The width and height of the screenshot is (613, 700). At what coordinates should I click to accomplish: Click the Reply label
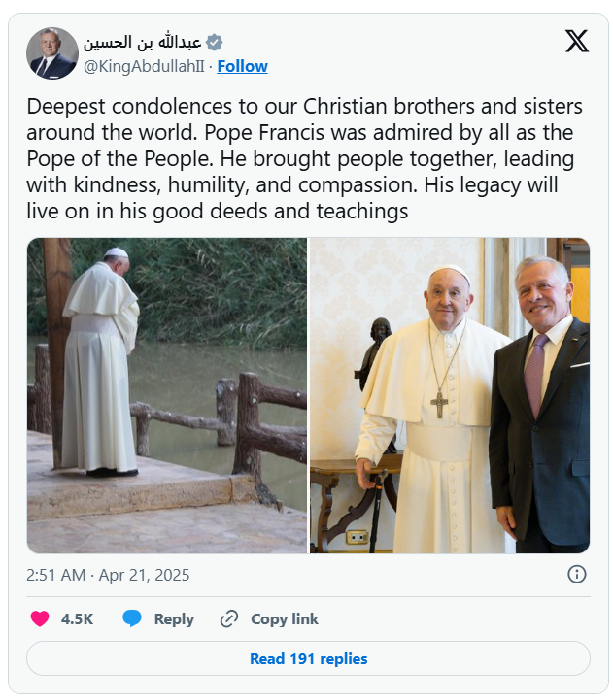point(174,618)
